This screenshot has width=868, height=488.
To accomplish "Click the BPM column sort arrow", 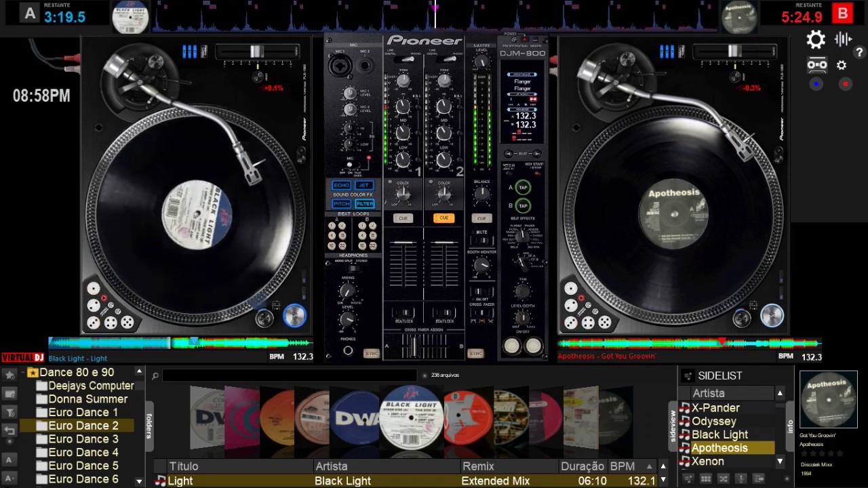I will click(x=649, y=466).
